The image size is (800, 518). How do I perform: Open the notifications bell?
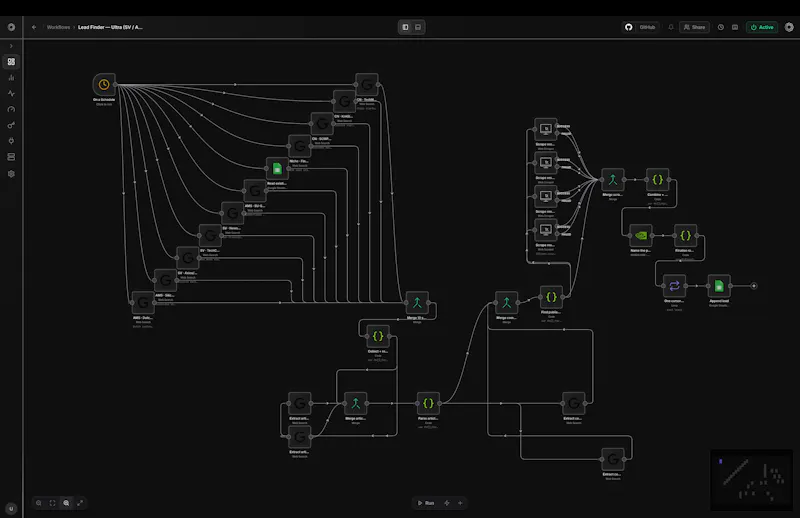click(671, 27)
